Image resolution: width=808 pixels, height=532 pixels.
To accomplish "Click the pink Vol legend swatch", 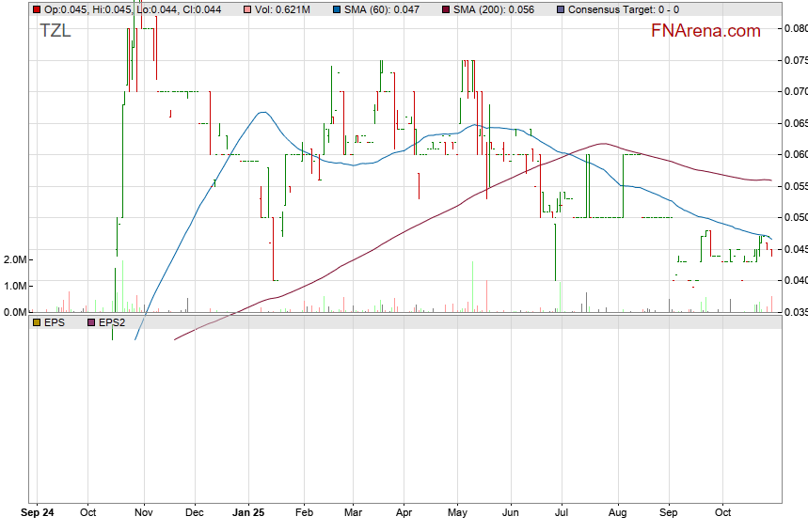I will coord(247,9).
